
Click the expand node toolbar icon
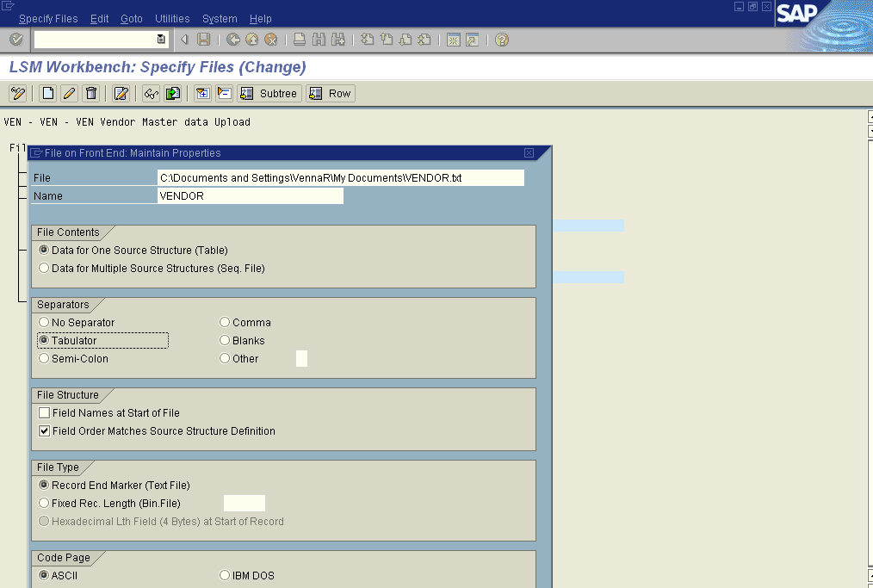202,93
